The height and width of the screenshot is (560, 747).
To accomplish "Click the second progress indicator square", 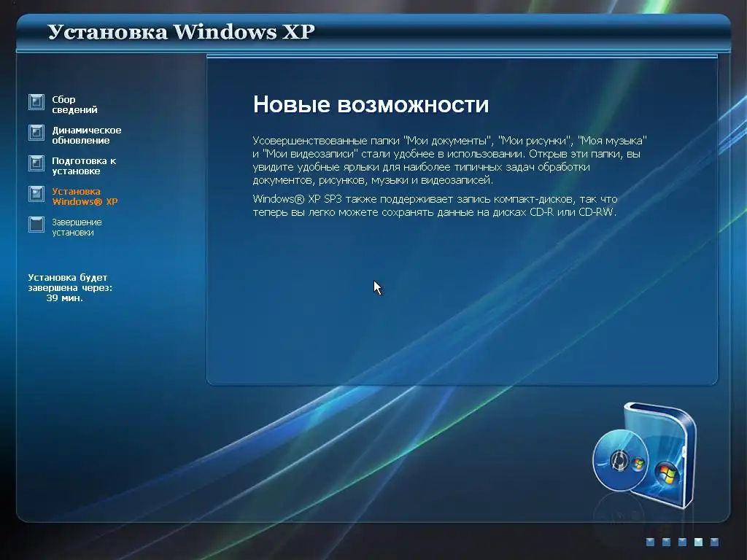I will coord(667,542).
